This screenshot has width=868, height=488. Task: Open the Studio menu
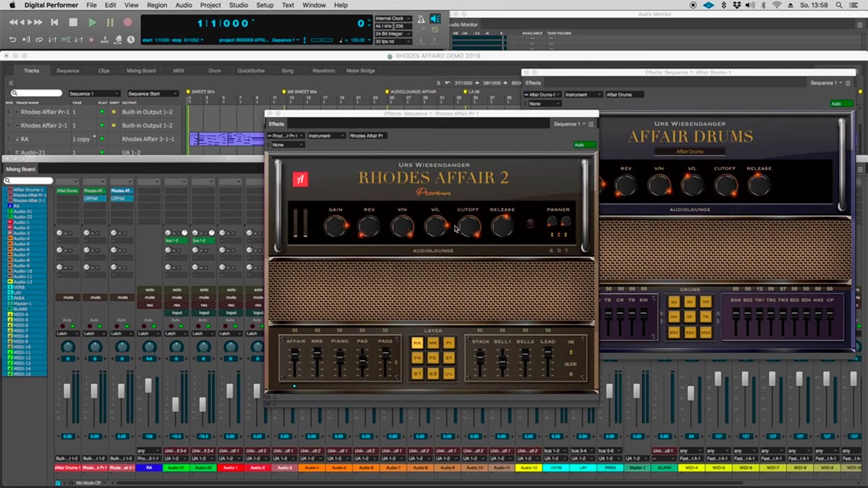click(238, 5)
